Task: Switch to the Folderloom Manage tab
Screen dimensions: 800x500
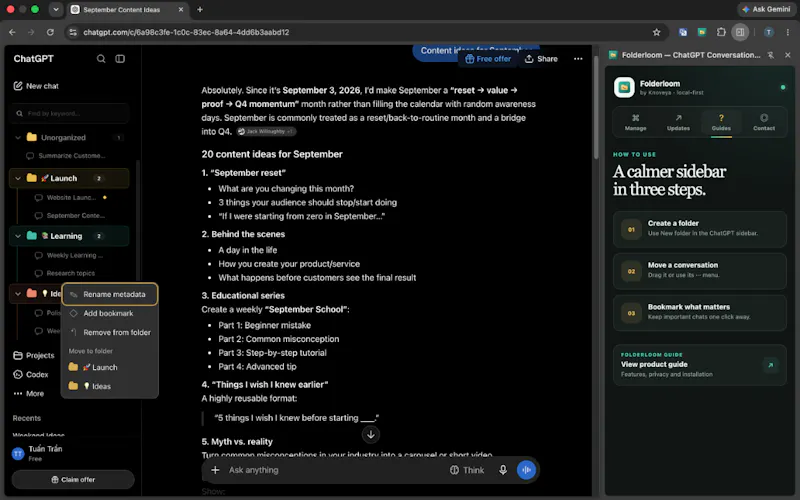Action: tap(635, 122)
